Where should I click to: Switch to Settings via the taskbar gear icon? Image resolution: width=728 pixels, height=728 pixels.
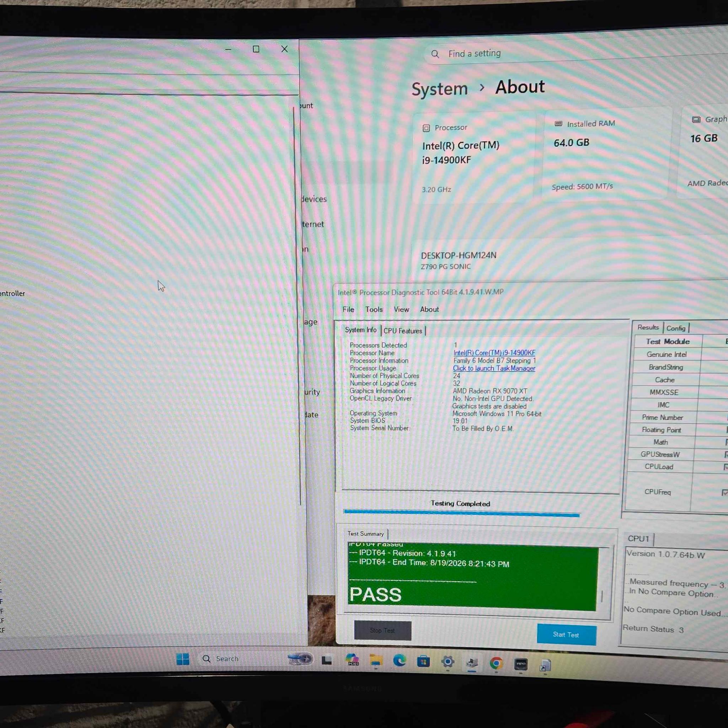(448, 662)
